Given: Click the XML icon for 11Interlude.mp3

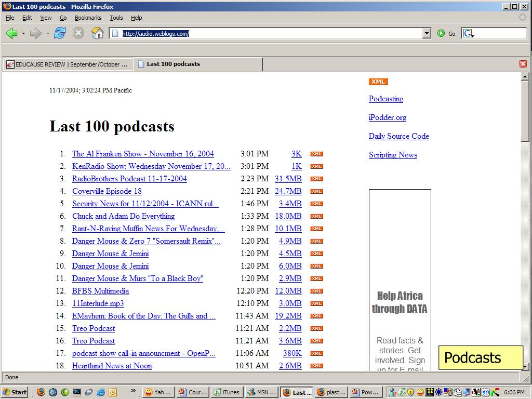Looking at the screenshot, I should 316,303.
